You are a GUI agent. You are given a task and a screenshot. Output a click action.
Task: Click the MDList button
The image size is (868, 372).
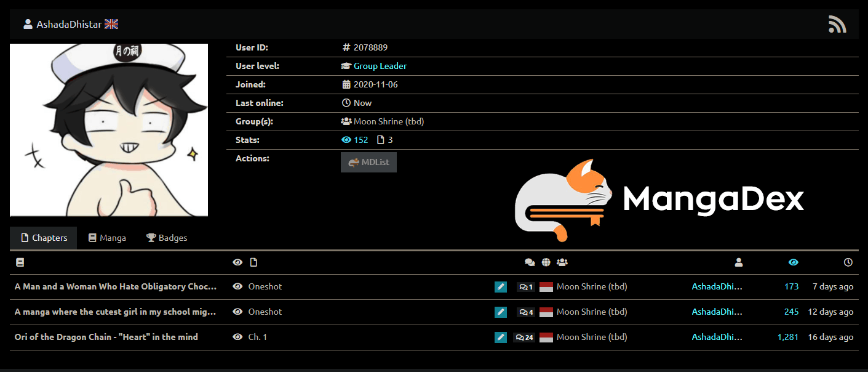point(368,163)
